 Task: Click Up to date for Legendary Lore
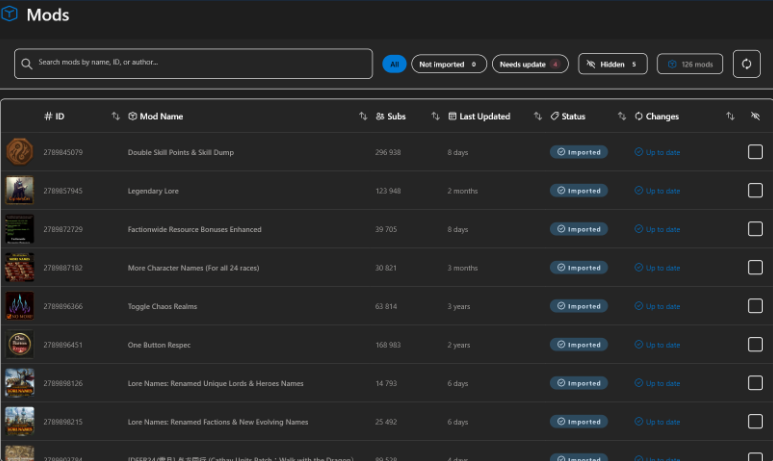[657, 190]
